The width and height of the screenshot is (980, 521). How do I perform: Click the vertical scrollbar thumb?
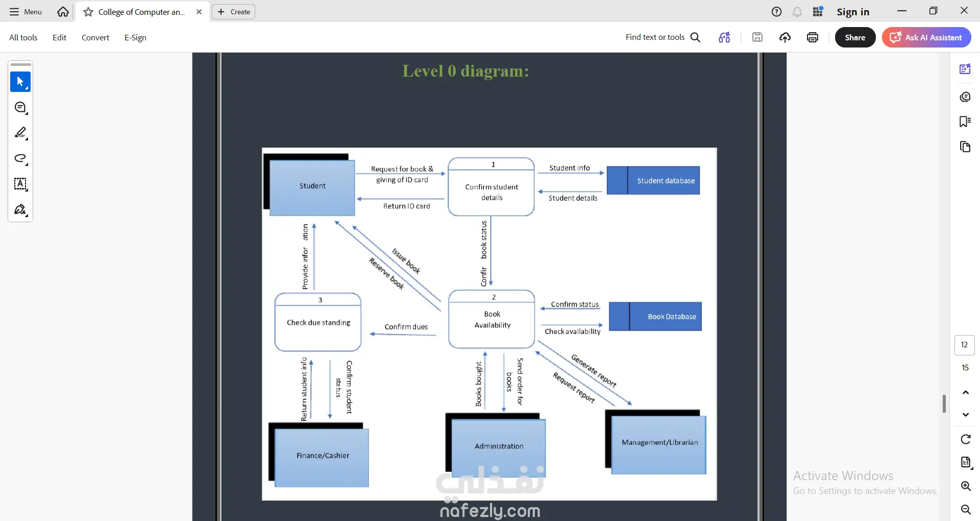[944, 404]
